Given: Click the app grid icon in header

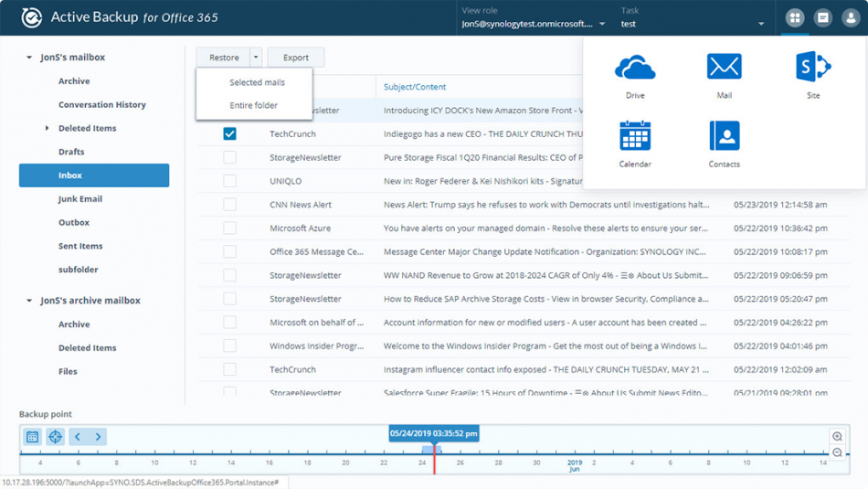Looking at the screenshot, I should pyautogui.click(x=795, y=17).
